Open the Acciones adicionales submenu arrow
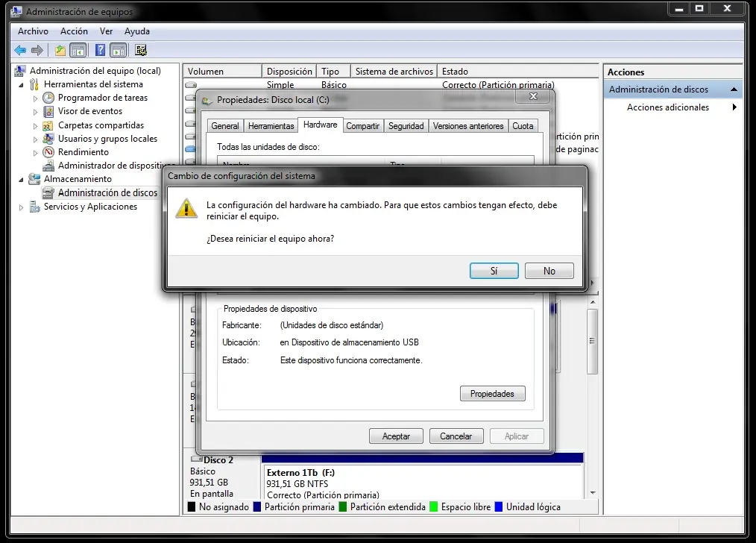Image resolution: width=756 pixels, height=543 pixels. 734,107
